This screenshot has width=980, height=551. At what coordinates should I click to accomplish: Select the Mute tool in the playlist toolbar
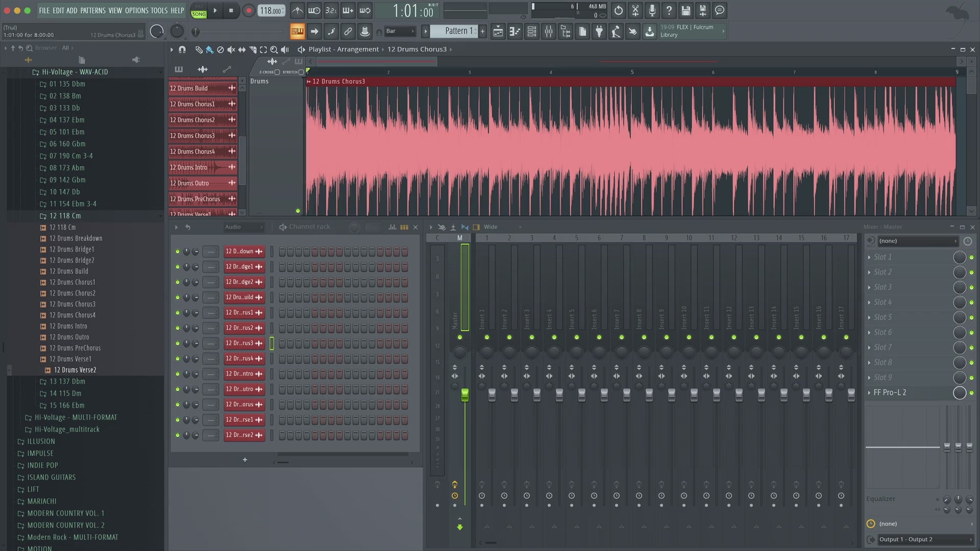point(231,50)
